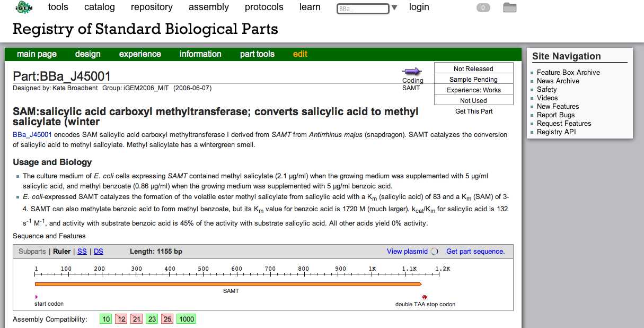644x328 pixels.
Task: Click Registry of Standard Biological Parts title
Action: (x=145, y=29)
